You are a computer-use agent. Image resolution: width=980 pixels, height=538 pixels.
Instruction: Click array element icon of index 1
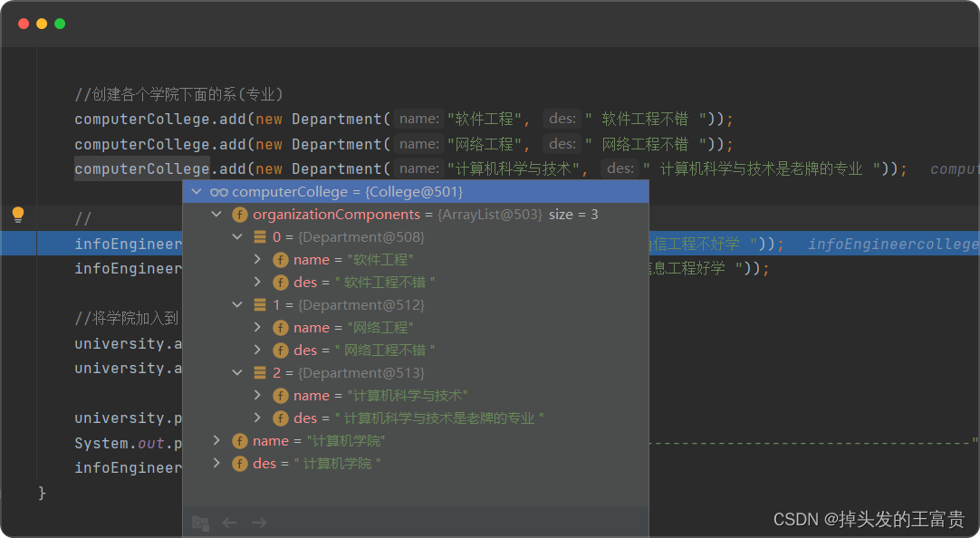(x=260, y=305)
